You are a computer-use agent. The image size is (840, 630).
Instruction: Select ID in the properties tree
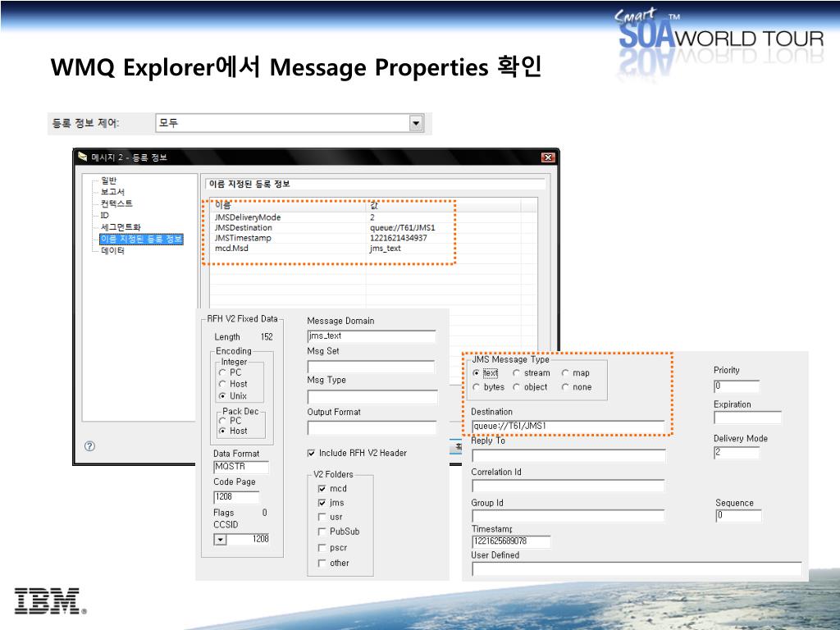(x=104, y=216)
